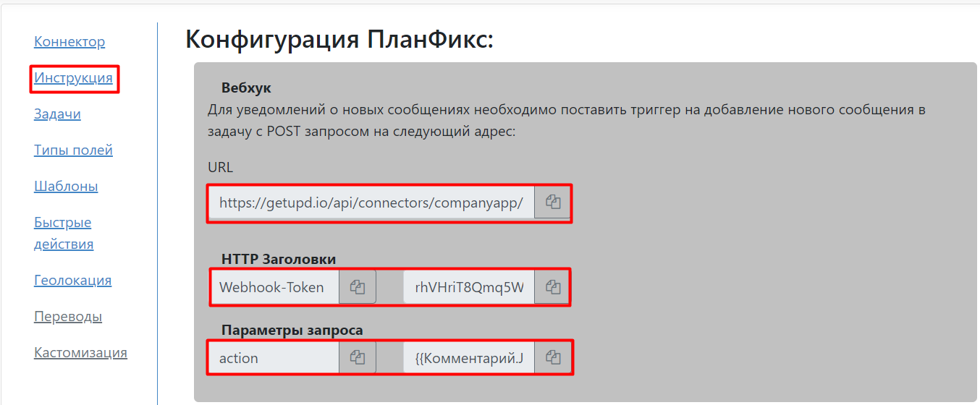Select the trigger description starting with Для уведомлений

(567, 121)
